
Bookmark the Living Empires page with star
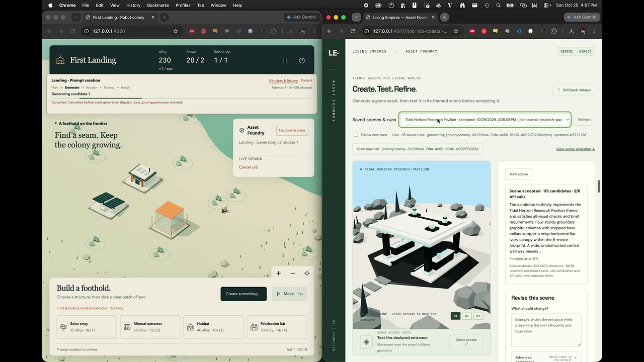pos(456,31)
